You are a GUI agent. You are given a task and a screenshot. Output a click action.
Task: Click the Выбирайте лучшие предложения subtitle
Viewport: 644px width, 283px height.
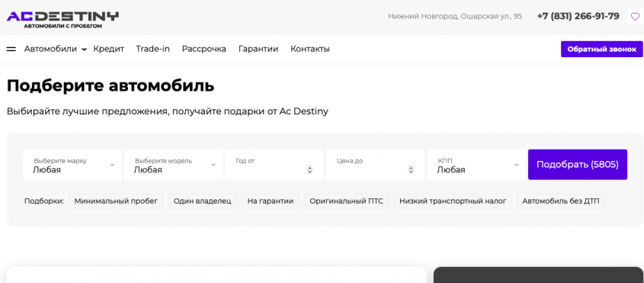[168, 111]
